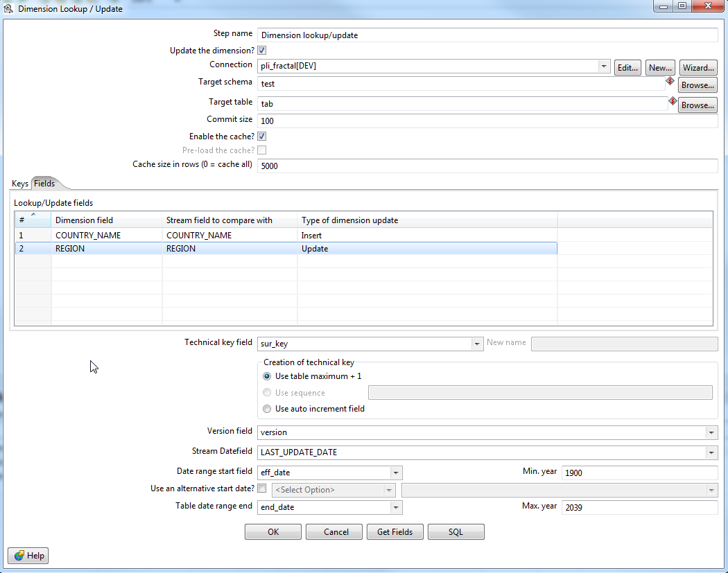This screenshot has height=573, width=728.
Task: Select row number 2 in the table
Action: click(x=33, y=249)
